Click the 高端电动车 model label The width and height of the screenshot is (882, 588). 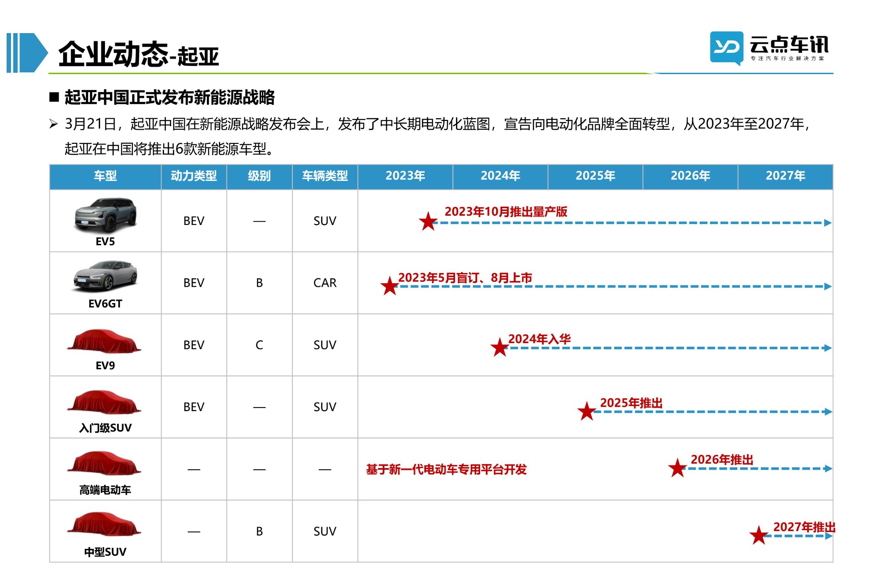(x=105, y=490)
